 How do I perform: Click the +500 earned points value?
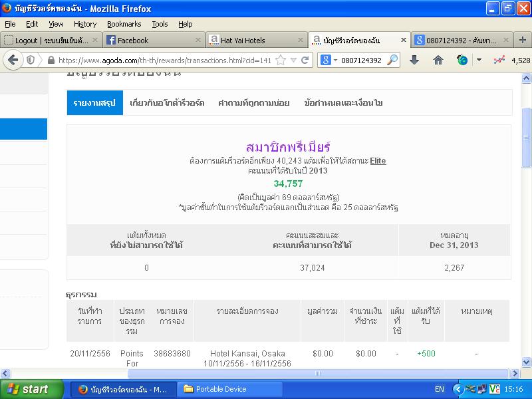point(426,354)
